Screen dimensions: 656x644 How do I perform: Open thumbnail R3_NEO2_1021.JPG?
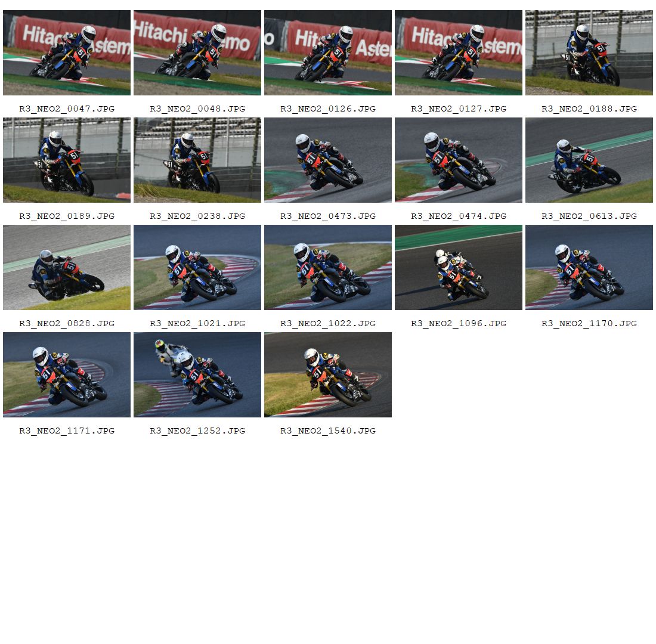[x=197, y=267]
